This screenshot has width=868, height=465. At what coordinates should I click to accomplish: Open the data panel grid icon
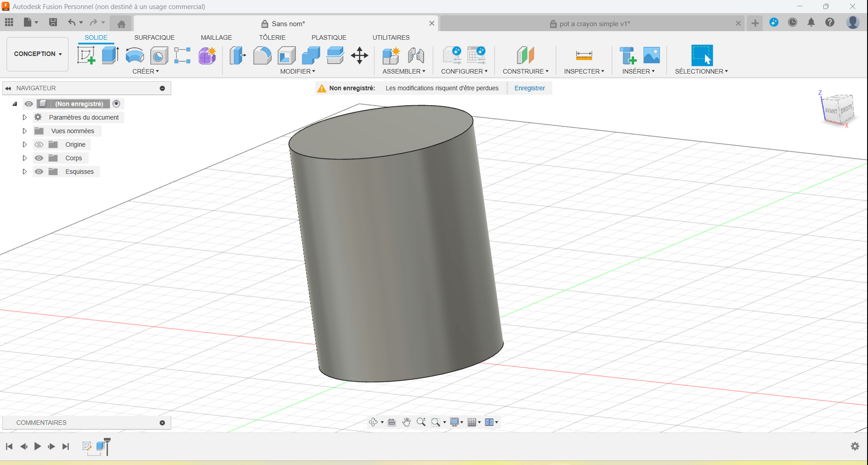click(x=9, y=22)
